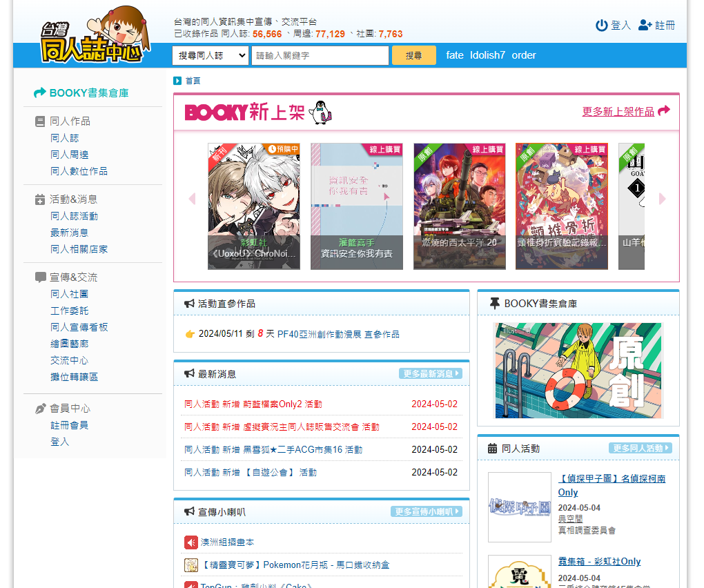
Task: Open the 澳洲組插畫本 promo post
Action: [x=227, y=542]
